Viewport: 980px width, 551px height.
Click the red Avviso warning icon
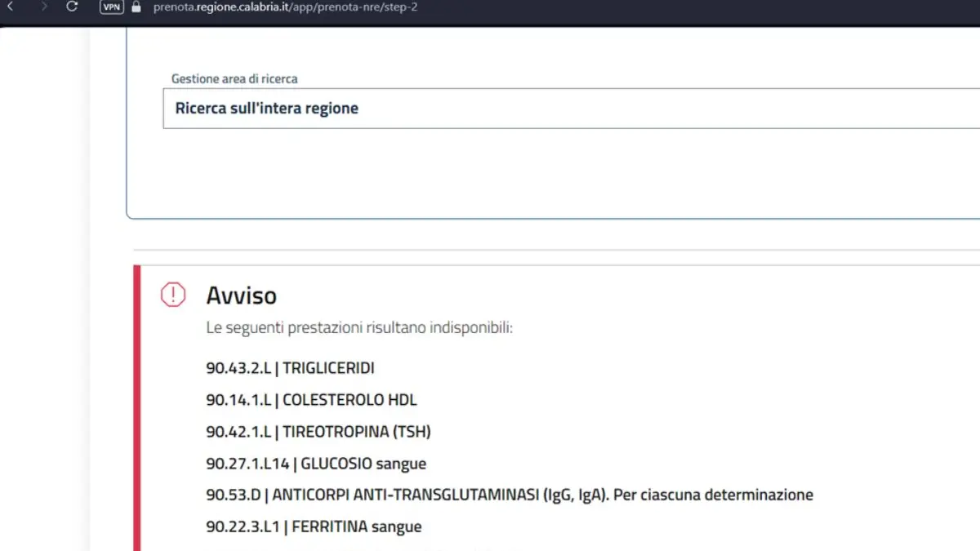click(173, 294)
